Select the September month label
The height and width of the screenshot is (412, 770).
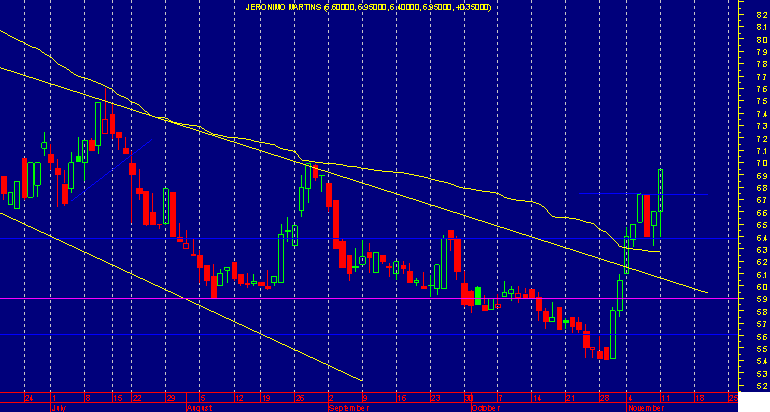click(349, 408)
